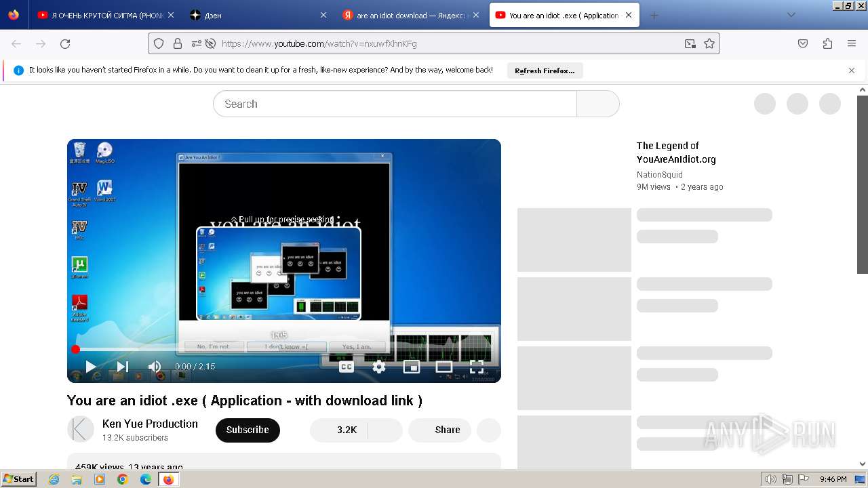Toggle closed captions on the video
The height and width of the screenshot is (488, 868).
pos(347,367)
